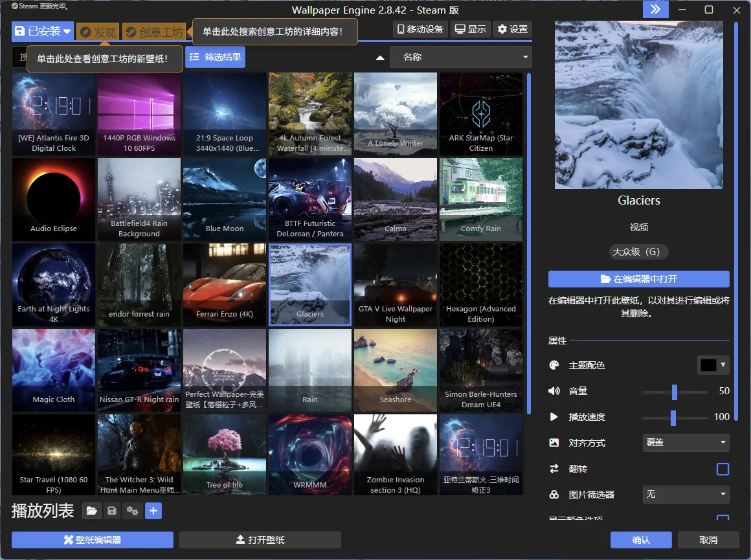
Task: Enable the 翻转 flip checkbox
Action: [723, 469]
